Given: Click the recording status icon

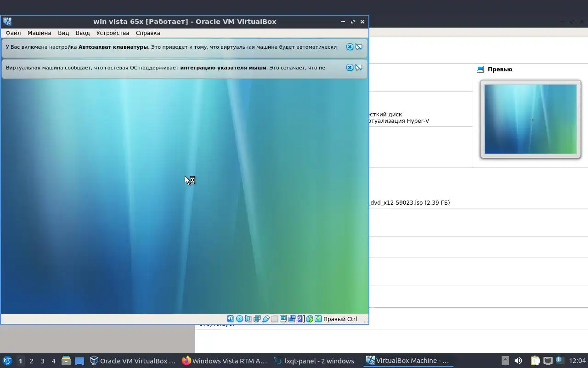Looking at the screenshot, I should 292,319.
